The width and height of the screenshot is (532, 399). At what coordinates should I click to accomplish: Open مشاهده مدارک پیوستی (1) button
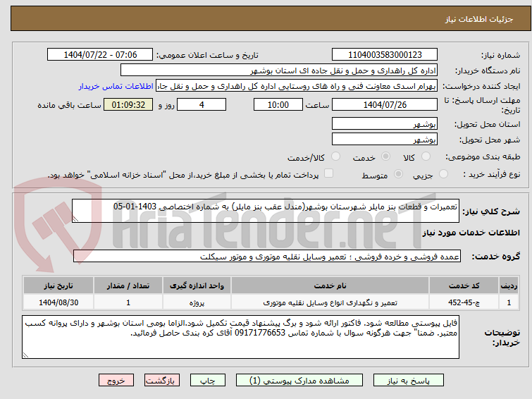[299, 381]
